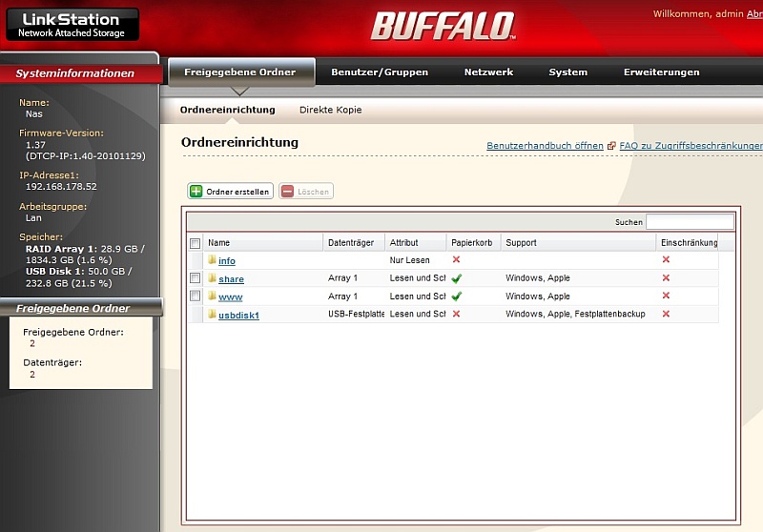Click the external link icon next to Benutzerhandbuch

(x=611, y=146)
